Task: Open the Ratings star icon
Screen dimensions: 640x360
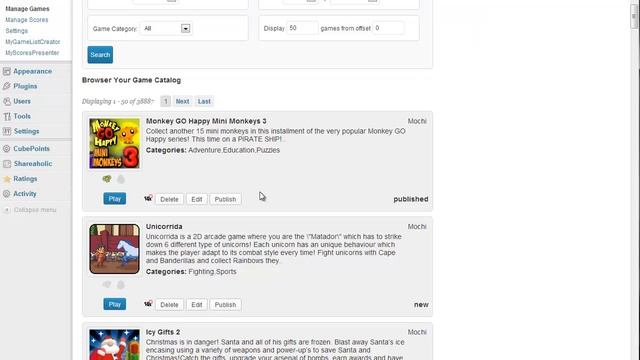Action: pyautogui.click(x=7, y=179)
